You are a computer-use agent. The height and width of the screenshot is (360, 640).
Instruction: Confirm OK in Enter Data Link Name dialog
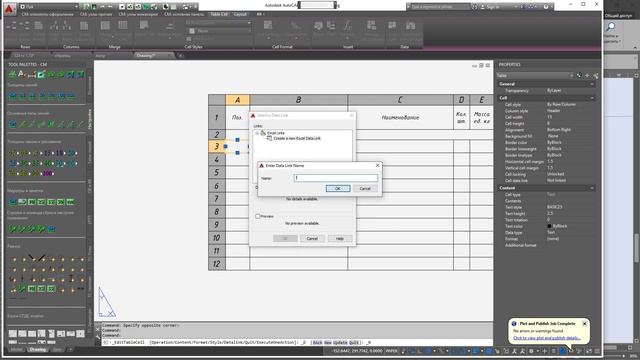338,189
